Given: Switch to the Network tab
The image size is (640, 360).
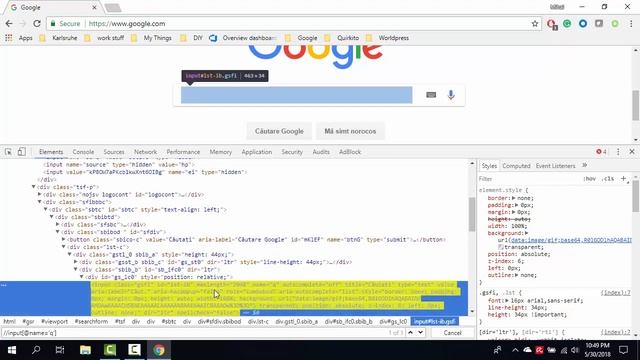Looking at the screenshot, I should pos(145,152).
